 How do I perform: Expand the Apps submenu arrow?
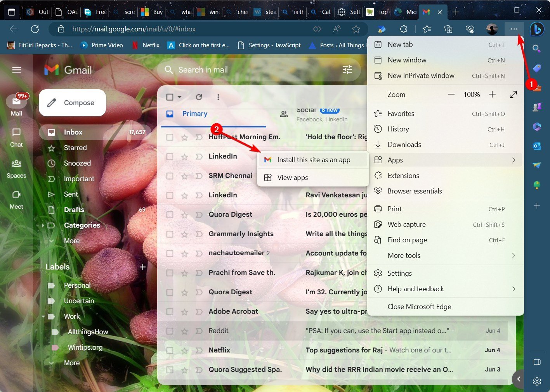pos(514,160)
